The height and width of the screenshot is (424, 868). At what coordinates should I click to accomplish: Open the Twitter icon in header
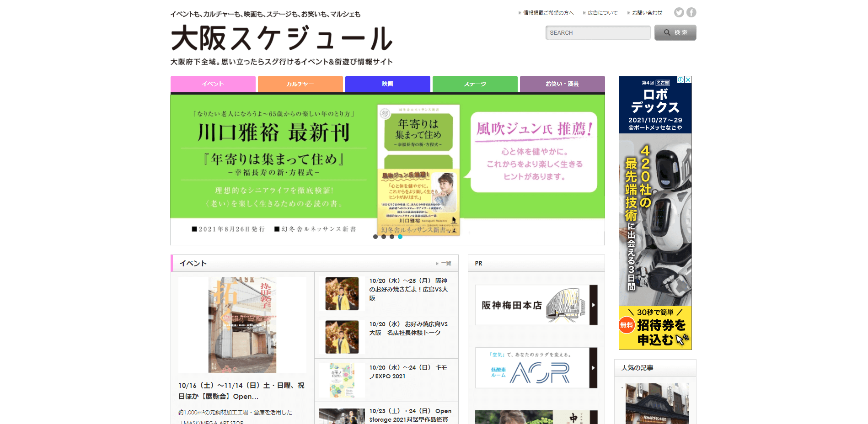click(x=679, y=12)
